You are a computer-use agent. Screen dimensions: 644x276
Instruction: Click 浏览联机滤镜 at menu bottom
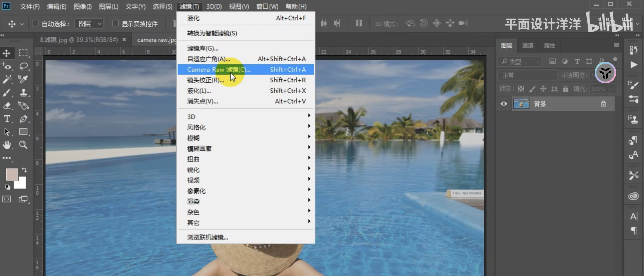(x=207, y=237)
